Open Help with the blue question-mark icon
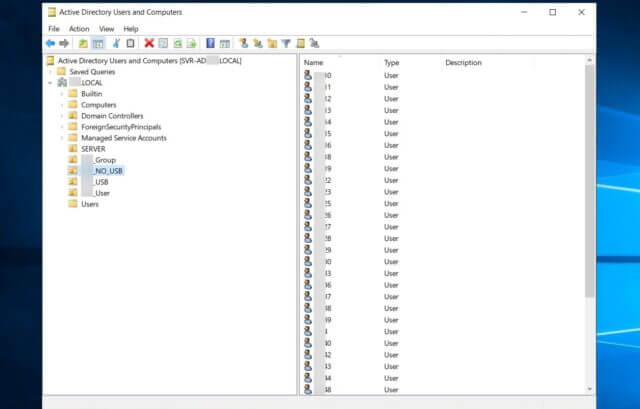Viewport: 640px width, 409px height. (210, 43)
